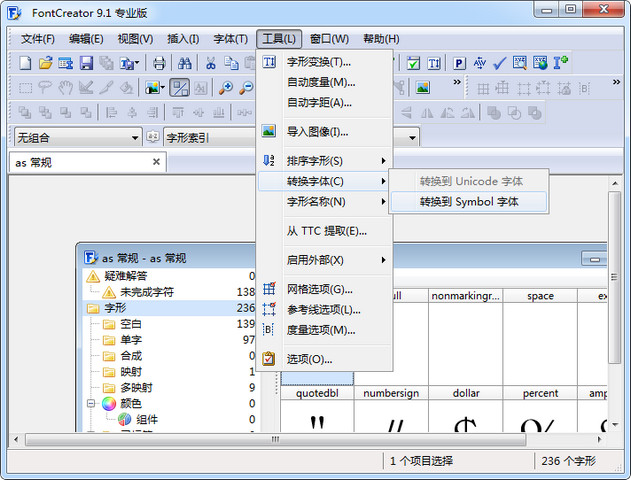Screen dimensions: 631x480
Task: Expand the drawing toolbar overflow chevron
Action: (457, 82)
